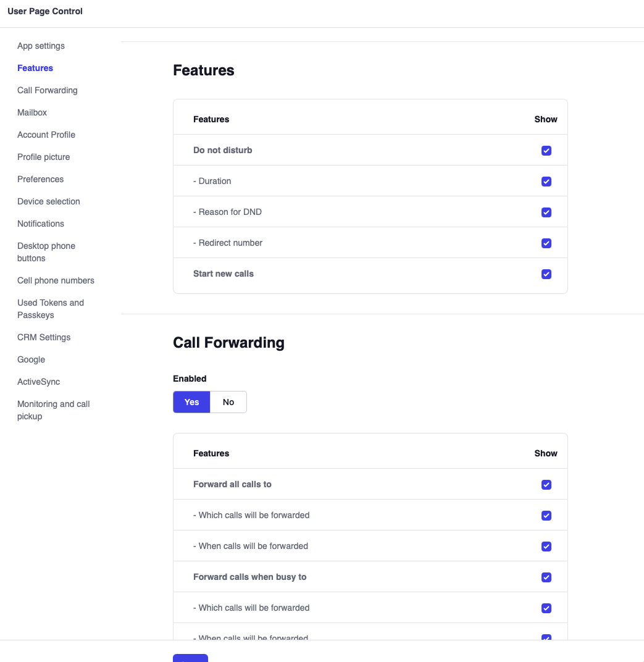Click the blue button at page bottom
This screenshot has width=644, height=662.
pos(190,658)
